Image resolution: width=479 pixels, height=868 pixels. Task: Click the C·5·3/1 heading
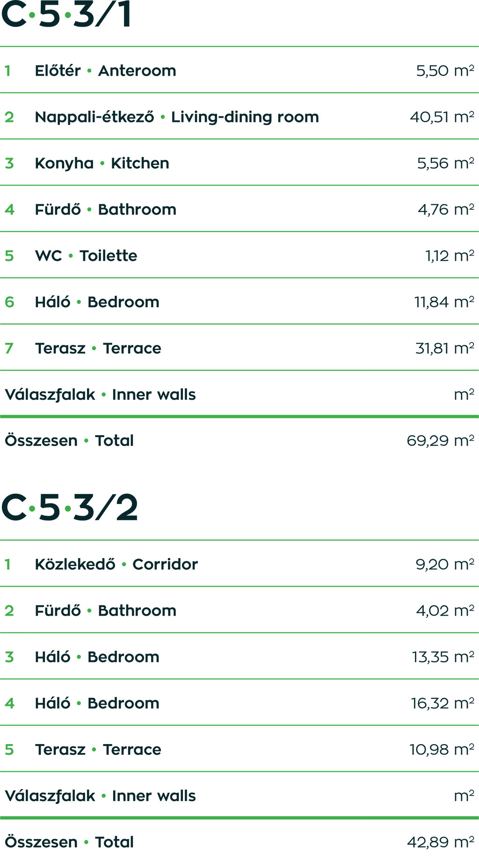pos(66,14)
